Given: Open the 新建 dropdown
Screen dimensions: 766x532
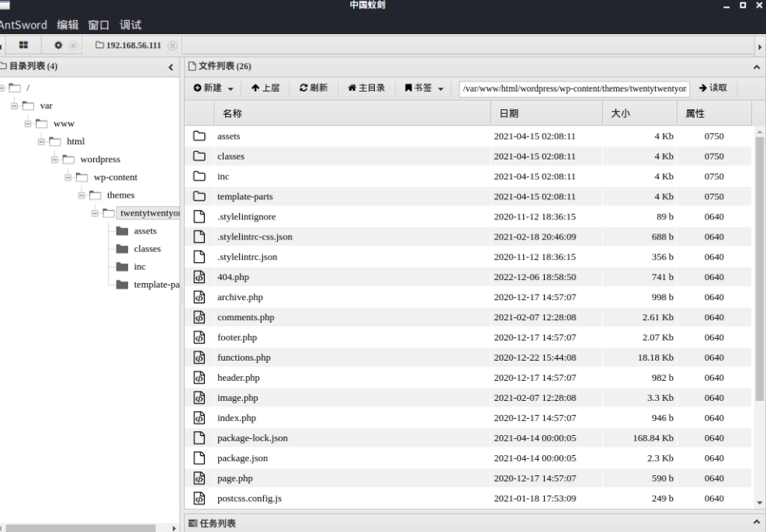Looking at the screenshot, I should pyautogui.click(x=213, y=88).
